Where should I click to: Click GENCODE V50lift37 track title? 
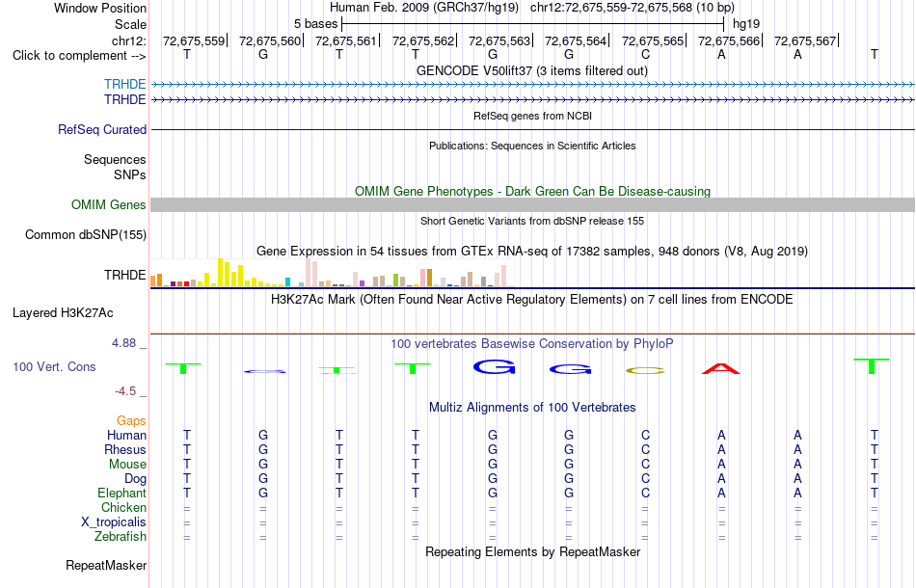tap(532, 71)
